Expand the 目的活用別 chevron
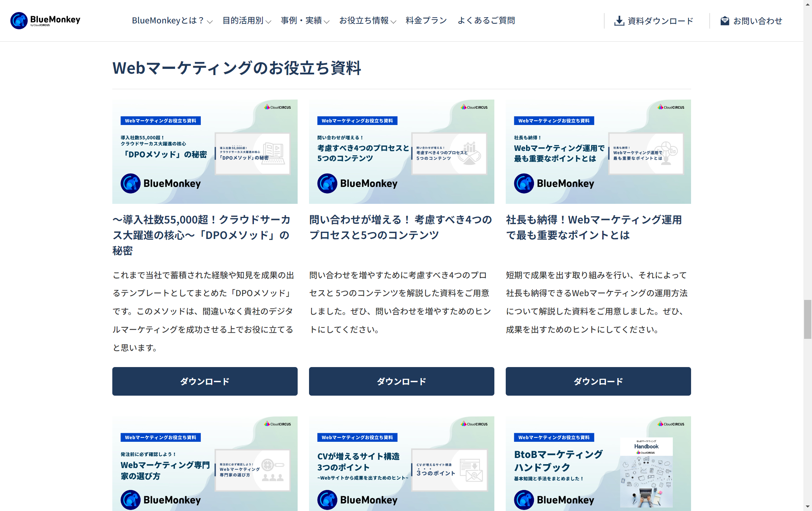This screenshot has width=812, height=511. [x=268, y=22]
